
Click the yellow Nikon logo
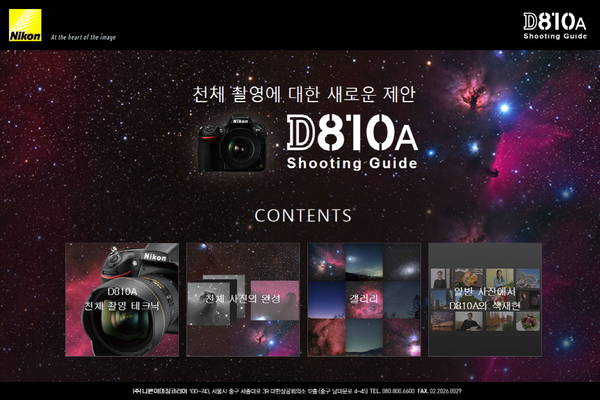pos(25,25)
